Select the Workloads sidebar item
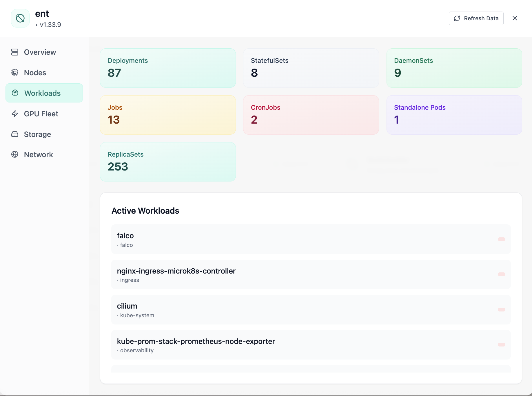Viewport: 532px width, 396px height. click(x=44, y=93)
